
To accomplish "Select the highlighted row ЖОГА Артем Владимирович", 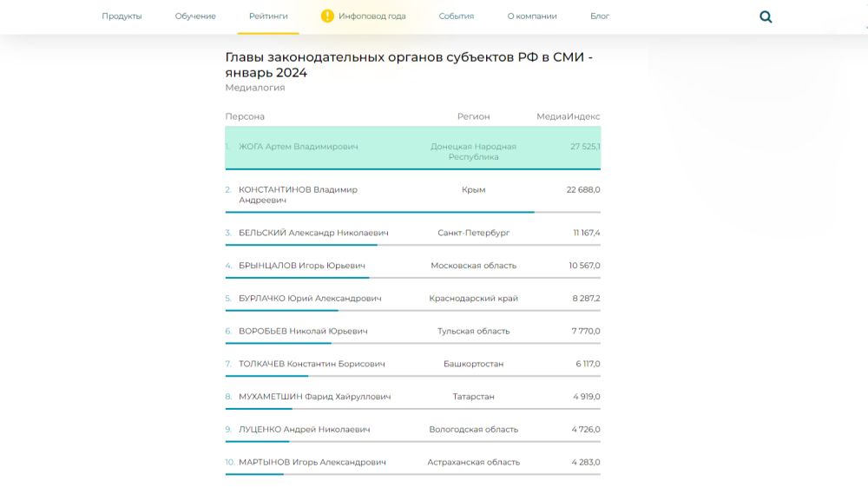I will click(x=298, y=147).
